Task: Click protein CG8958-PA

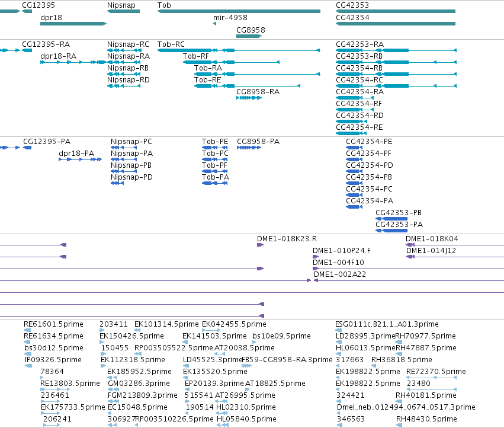Action: (x=249, y=148)
